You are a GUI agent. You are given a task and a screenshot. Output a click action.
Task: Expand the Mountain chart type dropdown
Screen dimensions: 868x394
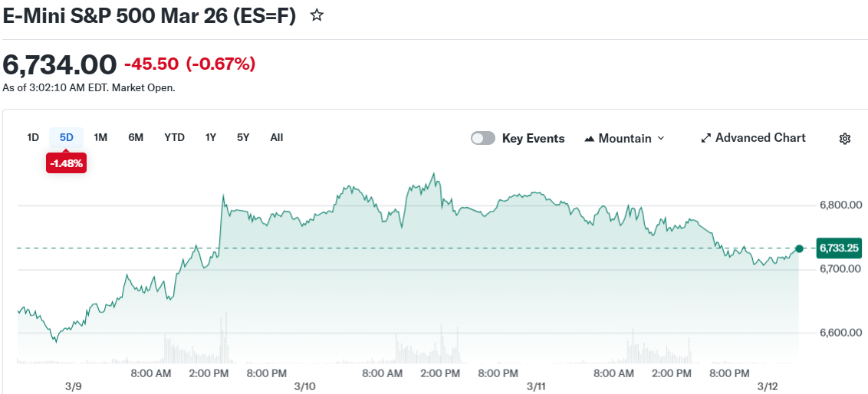click(661, 139)
